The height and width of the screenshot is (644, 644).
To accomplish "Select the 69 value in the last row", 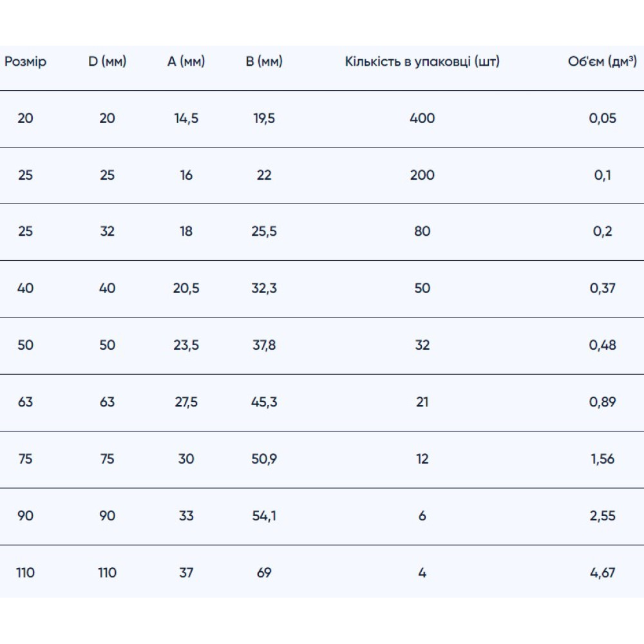I will [x=264, y=573].
